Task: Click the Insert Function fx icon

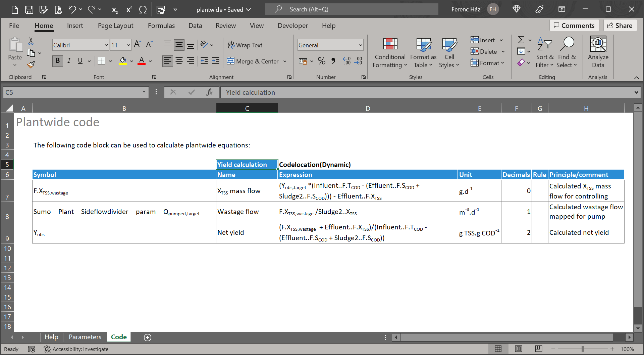Action: pos(209,92)
